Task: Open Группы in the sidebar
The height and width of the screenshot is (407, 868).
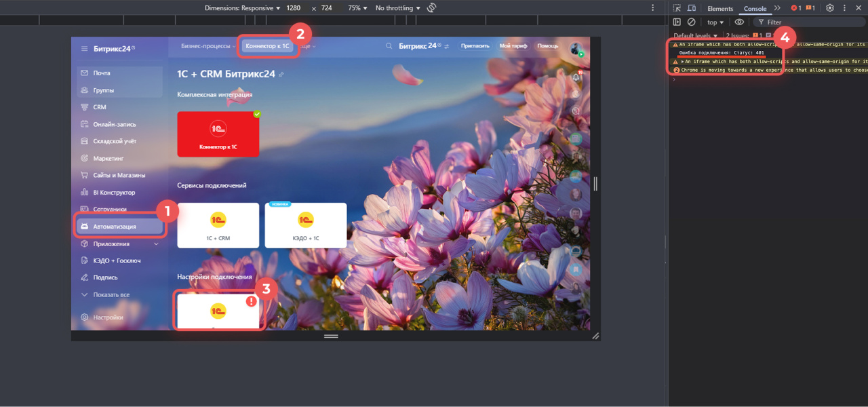Action: click(119, 90)
